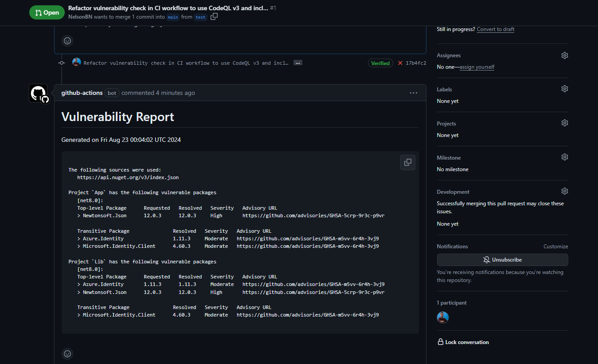Unsubscribe from notifications
Viewport: 598px width, 364px height.
point(502,260)
